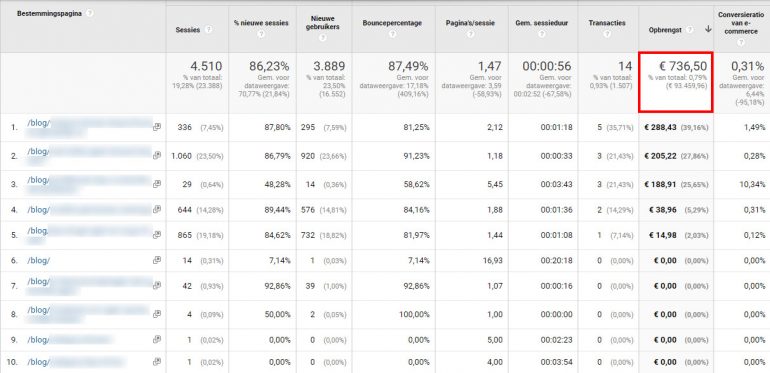Toggle sort arrow on Opbrengst column
770x373 pixels.
tap(708, 29)
